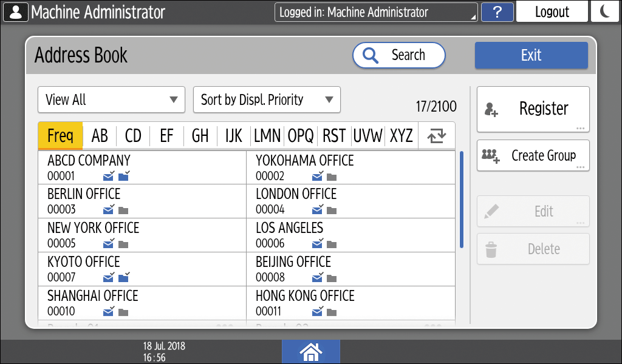The height and width of the screenshot is (364, 622).
Task: Click the switch title display arrows icon
Action: 436,135
